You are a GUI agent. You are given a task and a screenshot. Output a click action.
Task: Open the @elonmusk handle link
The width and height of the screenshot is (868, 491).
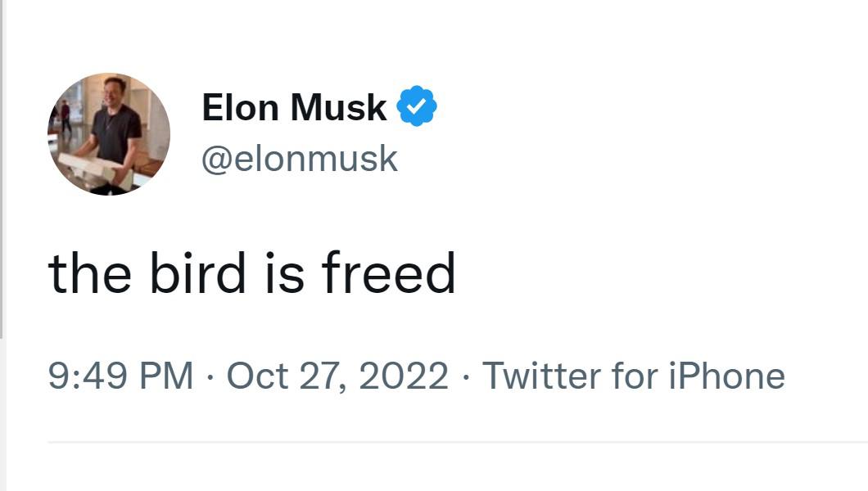(300, 160)
